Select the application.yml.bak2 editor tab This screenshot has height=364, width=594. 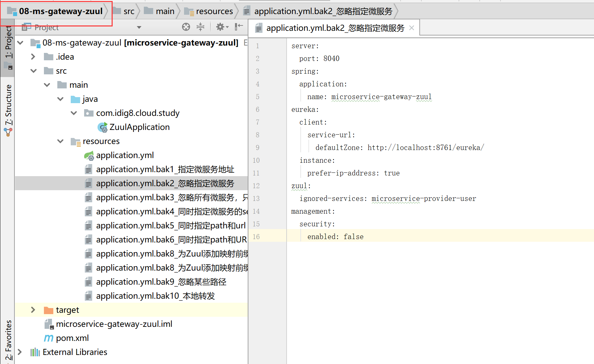pos(335,28)
